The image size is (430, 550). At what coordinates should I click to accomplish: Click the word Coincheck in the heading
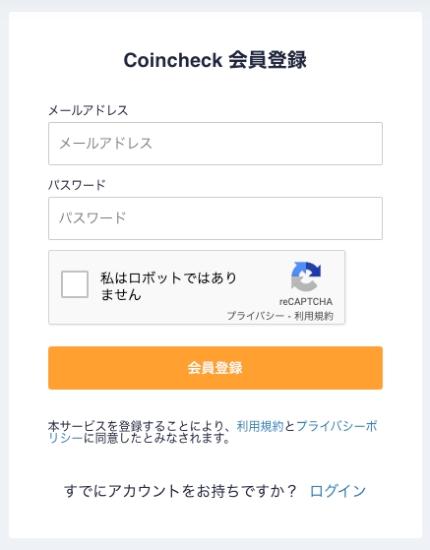point(173,60)
